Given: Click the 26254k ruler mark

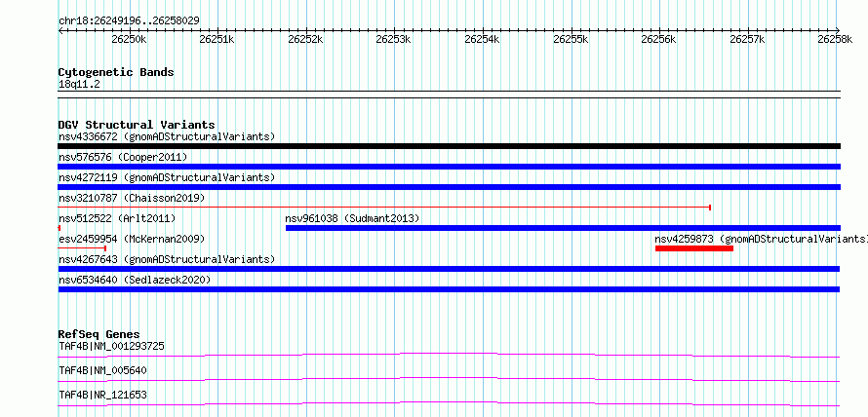Looking at the screenshot, I should pos(482,39).
